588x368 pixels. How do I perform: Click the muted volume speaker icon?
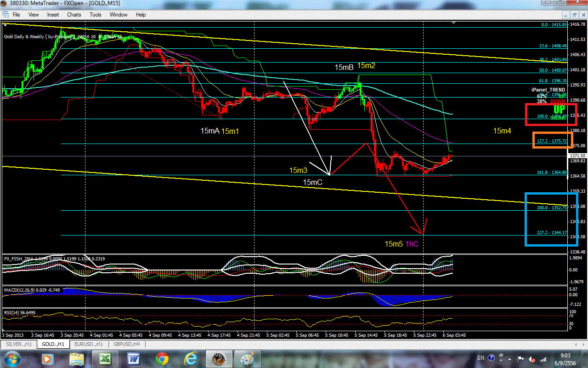pos(532,358)
